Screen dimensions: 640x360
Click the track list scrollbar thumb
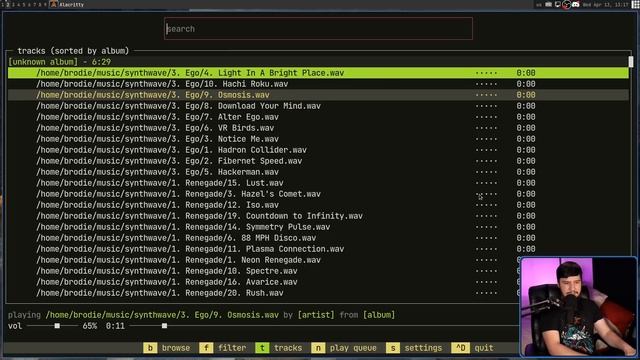(631, 62)
